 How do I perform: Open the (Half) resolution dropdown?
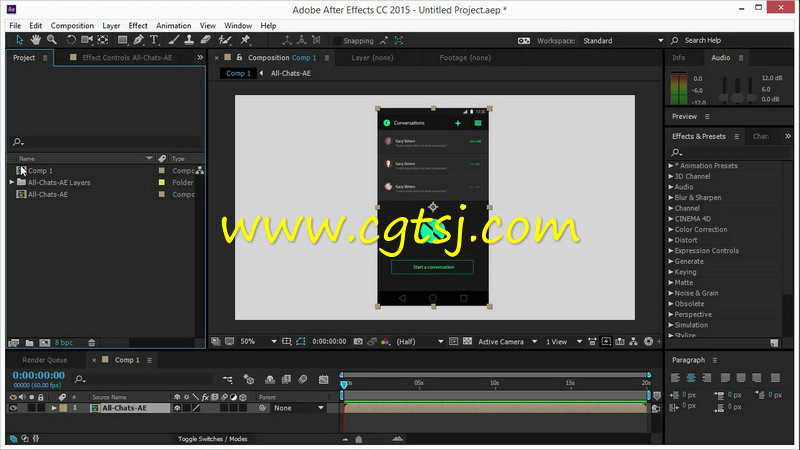click(420, 341)
